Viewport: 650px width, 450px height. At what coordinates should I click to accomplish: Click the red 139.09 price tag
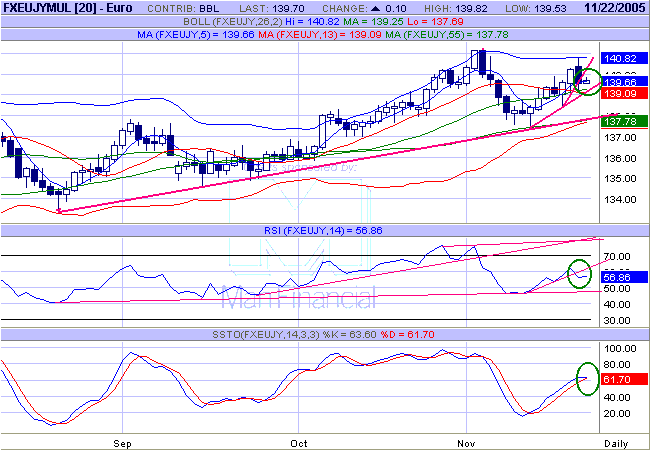tap(624, 93)
